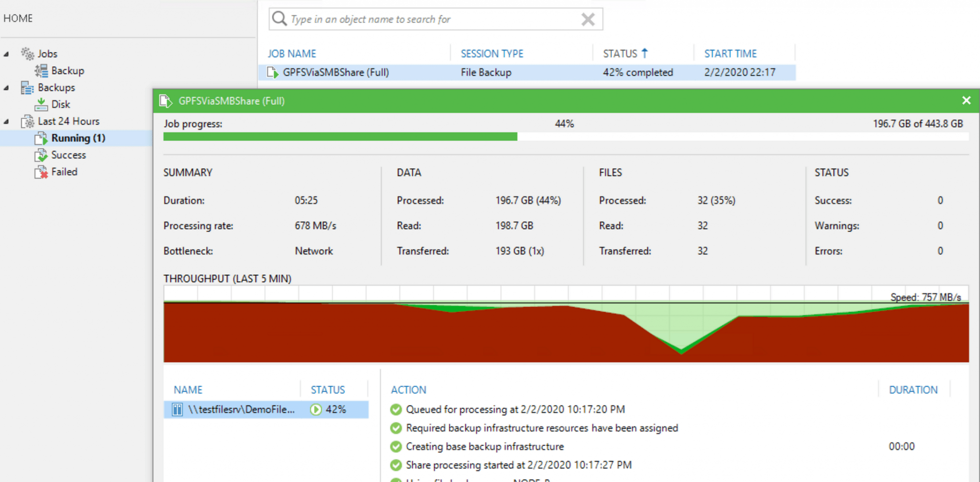
Task: Sort jobs by the STATUS column header
Action: (x=624, y=53)
